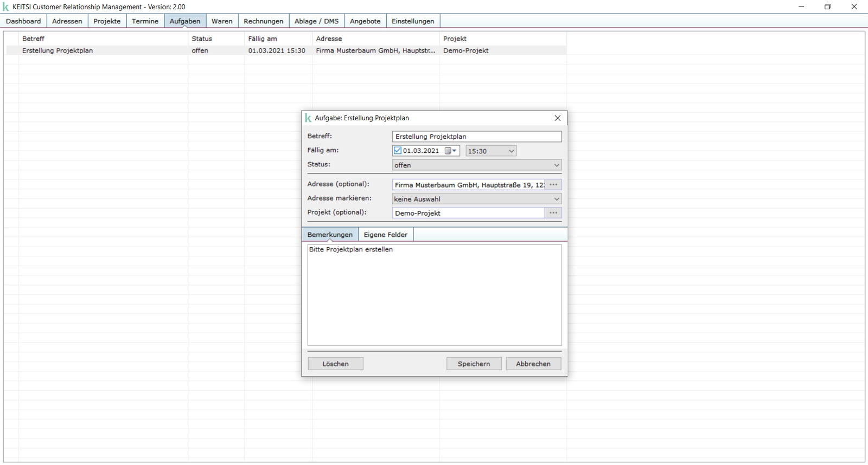
Task: Cancel the dialog with Abbrechen
Action: point(533,364)
